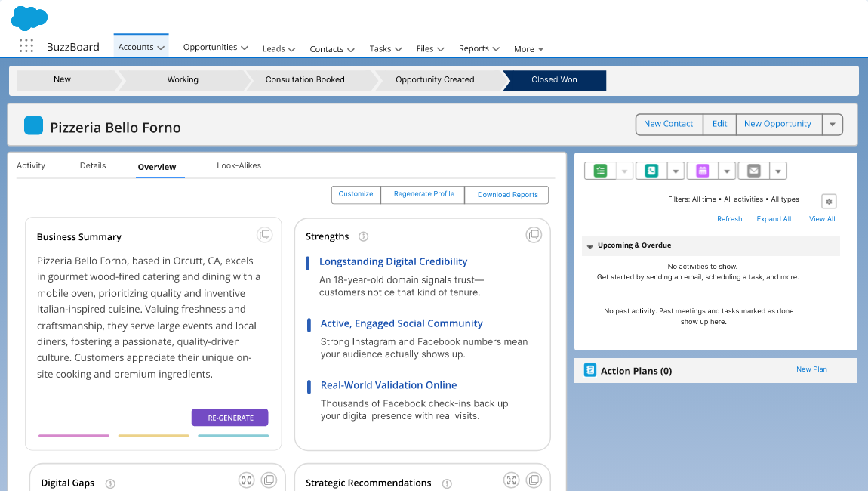The height and width of the screenshot is (491, 868).
Task: Open the Opportunities nav dropdown
Action: 244,48
